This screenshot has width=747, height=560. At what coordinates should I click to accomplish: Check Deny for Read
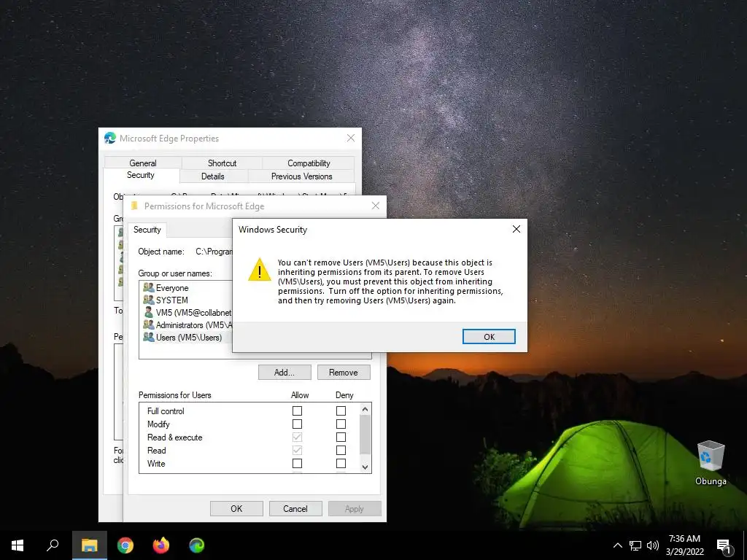(341, 450)
